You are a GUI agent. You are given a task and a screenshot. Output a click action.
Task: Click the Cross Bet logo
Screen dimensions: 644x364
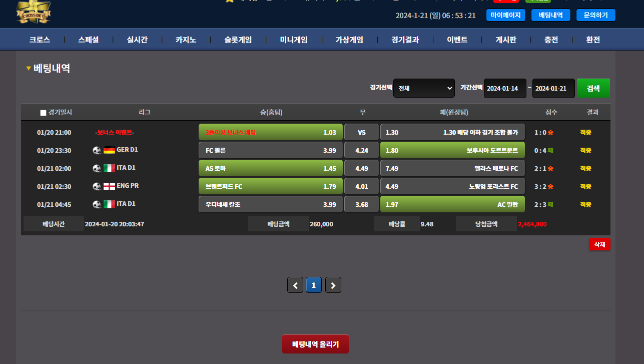pos(34,13)
